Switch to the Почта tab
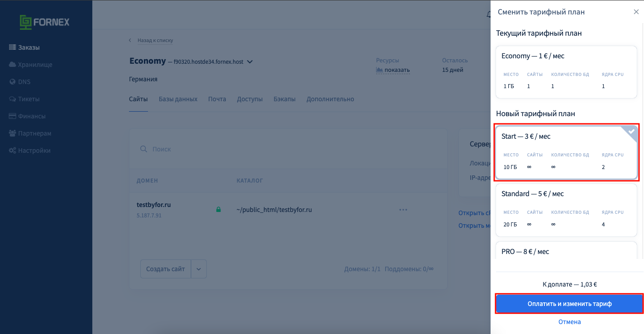This screenshot has height=334, width=644. tap(217, 99)
